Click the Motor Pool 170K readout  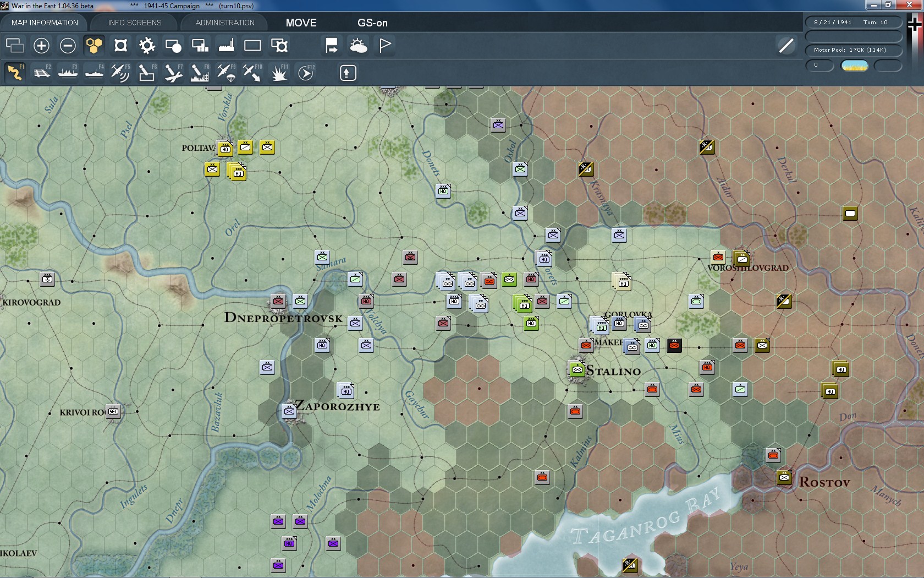854,50
